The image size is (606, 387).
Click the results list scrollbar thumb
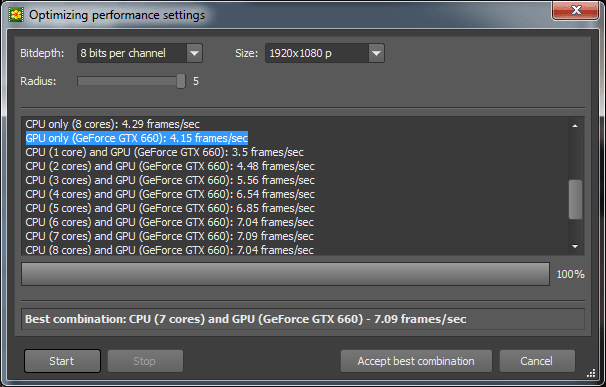(x=575, y=199)
